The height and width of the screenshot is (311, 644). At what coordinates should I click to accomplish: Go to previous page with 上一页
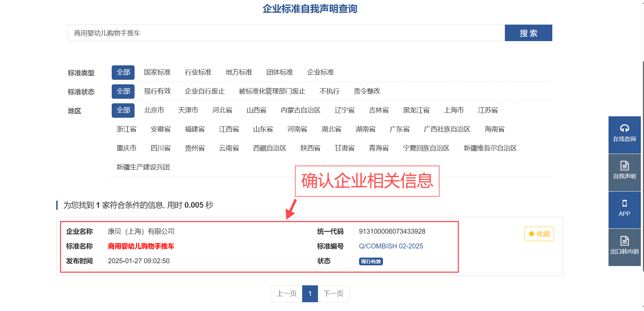click(286, 294)
